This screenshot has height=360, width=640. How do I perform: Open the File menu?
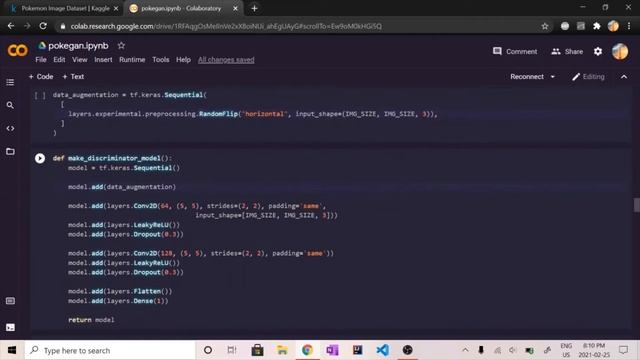point(41,60)
